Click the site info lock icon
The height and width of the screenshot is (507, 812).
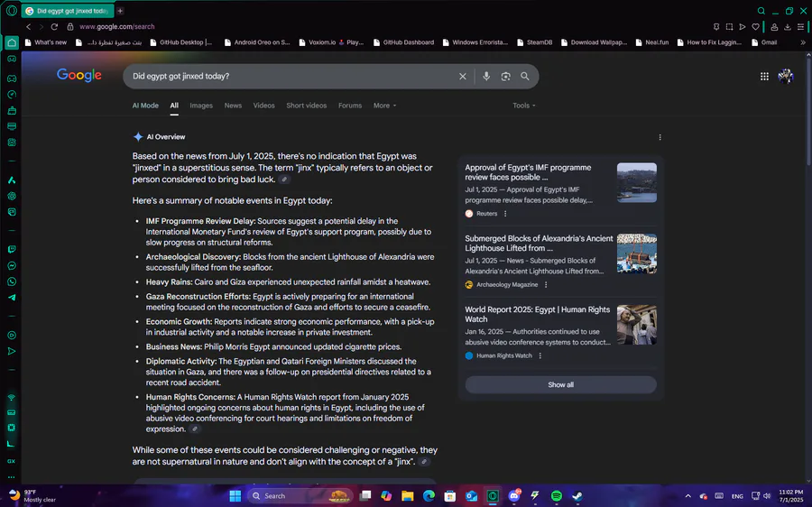[69, 26]
